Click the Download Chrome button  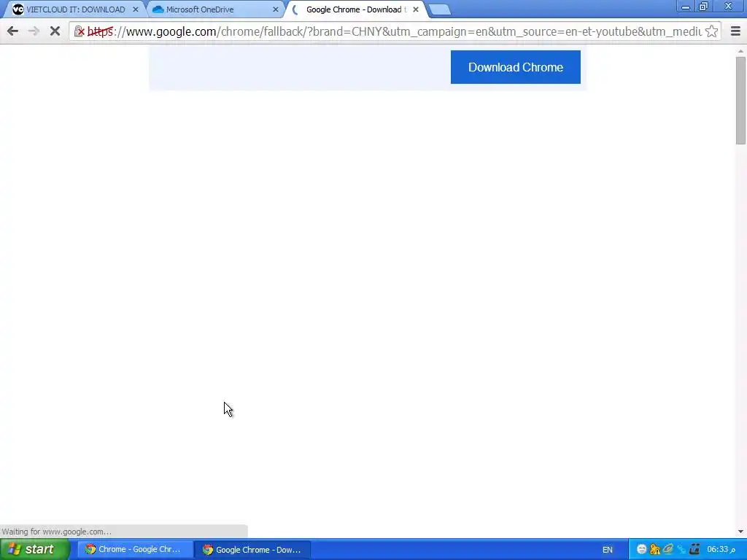(516, 67)
